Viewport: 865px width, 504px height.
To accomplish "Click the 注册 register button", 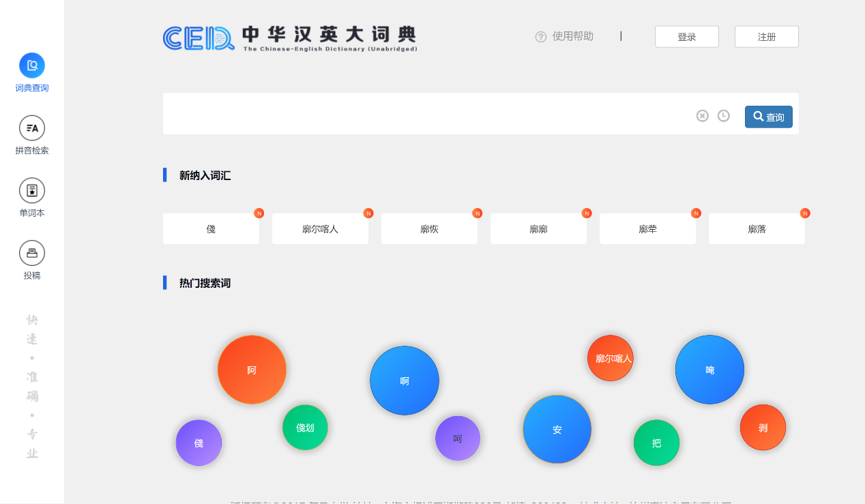I will 766,37.
